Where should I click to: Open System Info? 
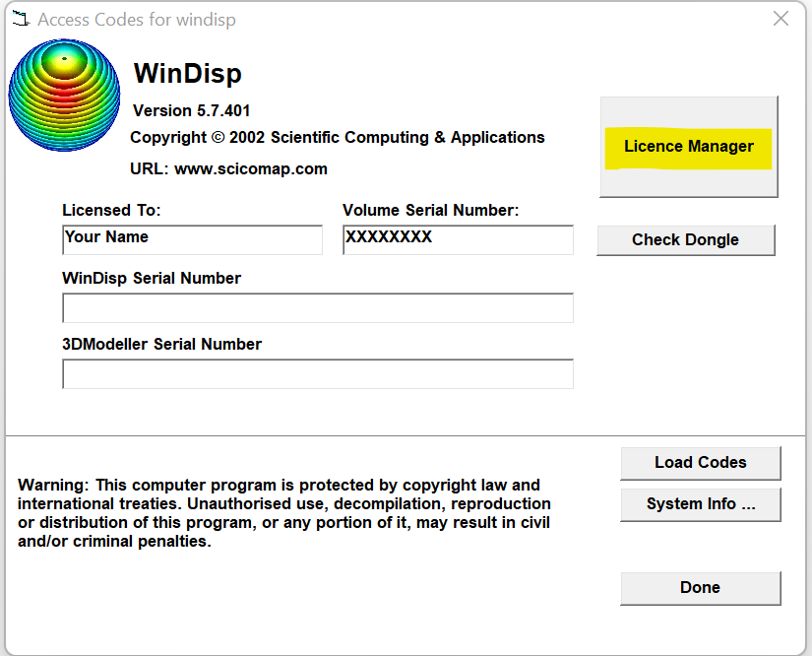700,503
